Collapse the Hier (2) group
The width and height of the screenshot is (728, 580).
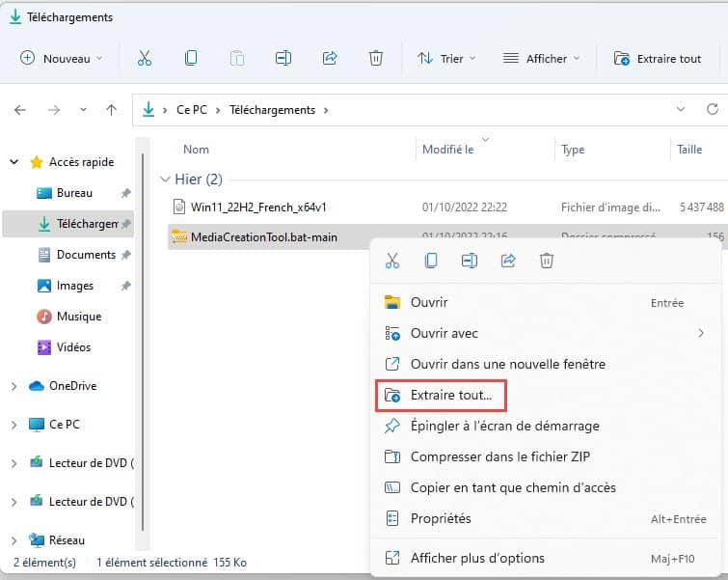[x=164, y=180]
